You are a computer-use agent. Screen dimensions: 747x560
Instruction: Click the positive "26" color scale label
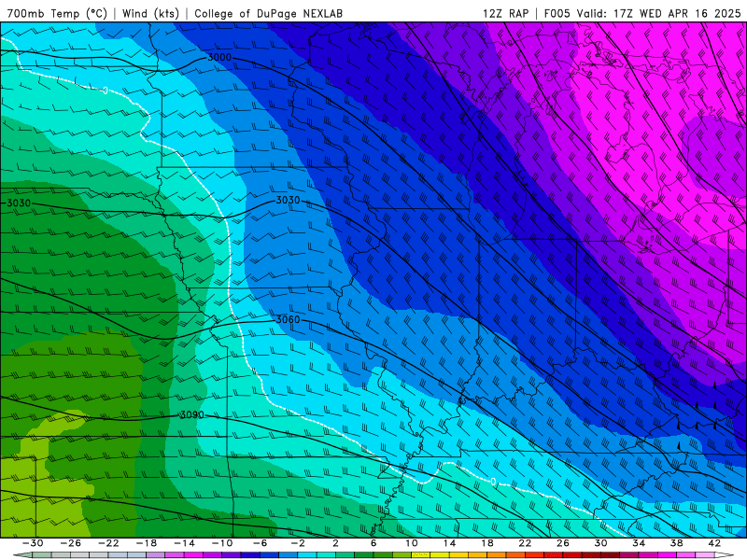coord(563,543)
